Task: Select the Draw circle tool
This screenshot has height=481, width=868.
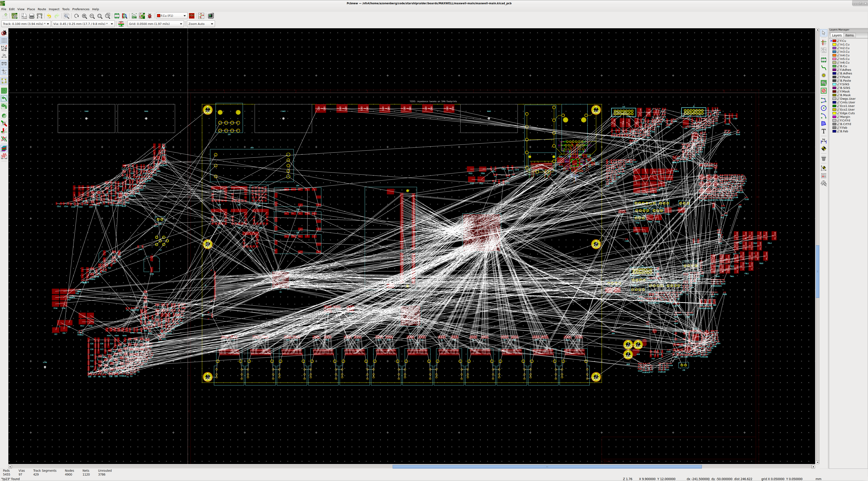Action: 823,108
